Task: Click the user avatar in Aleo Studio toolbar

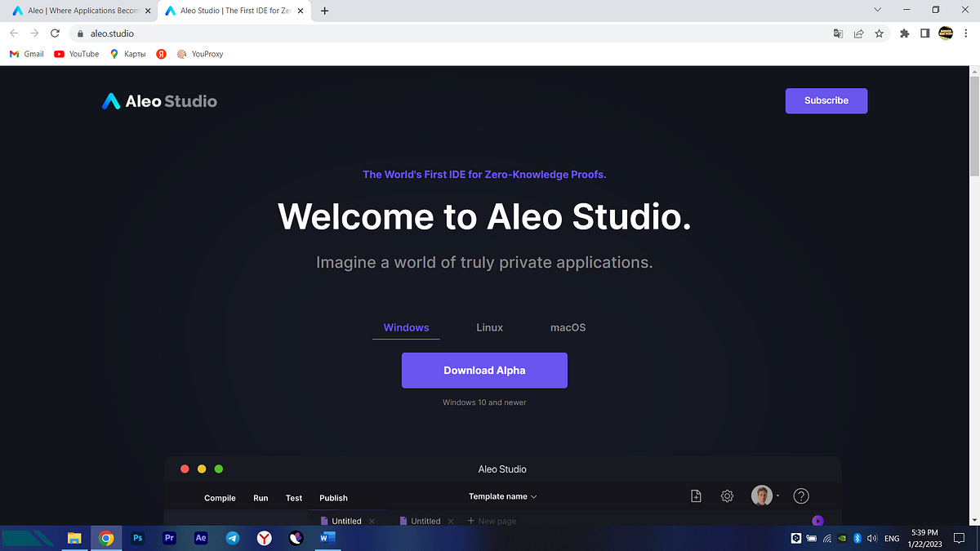Action: click(761, 495)
